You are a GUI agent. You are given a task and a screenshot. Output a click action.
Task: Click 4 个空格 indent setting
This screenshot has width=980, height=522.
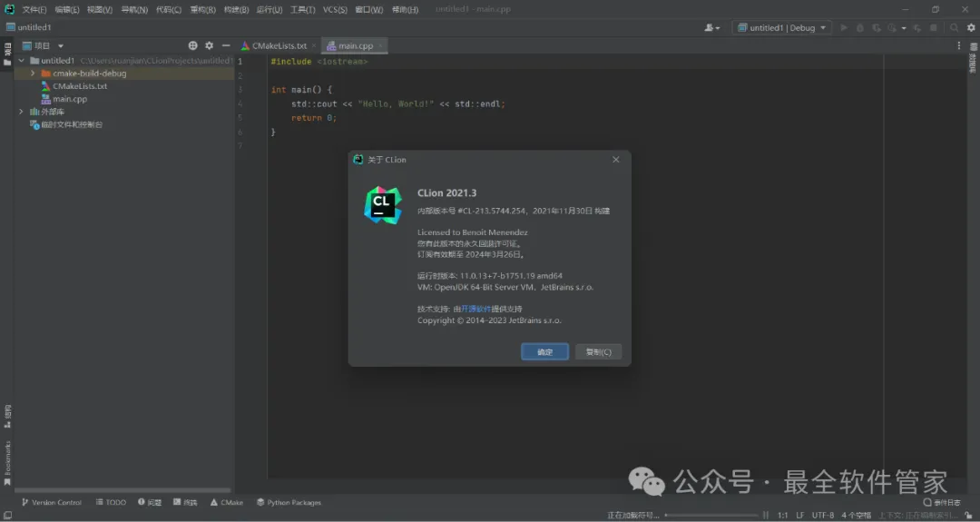coord(857,515)
